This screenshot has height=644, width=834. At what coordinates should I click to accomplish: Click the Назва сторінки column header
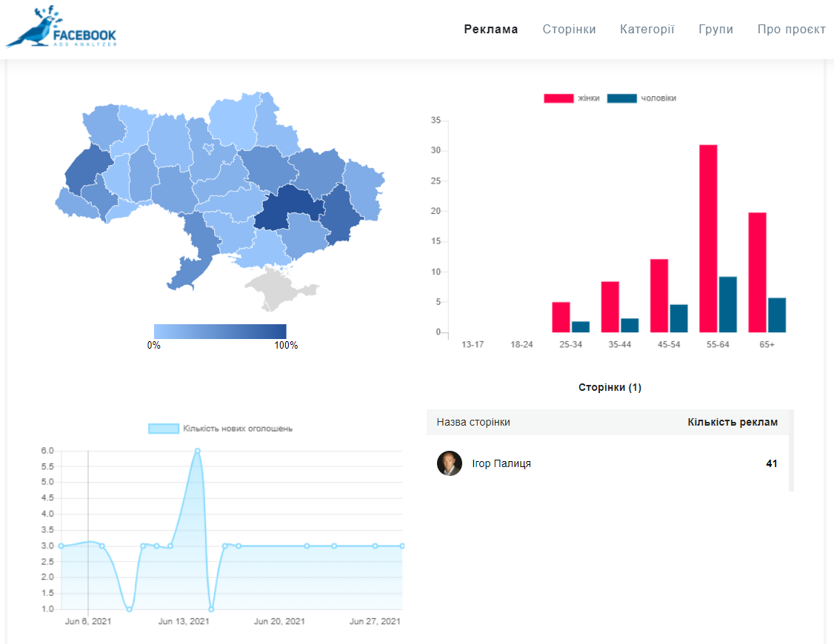[x=473, y=423]
